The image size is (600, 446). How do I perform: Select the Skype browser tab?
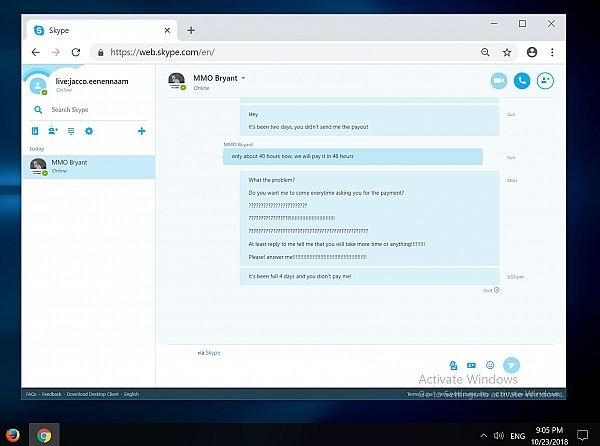[x=101, y=30]
